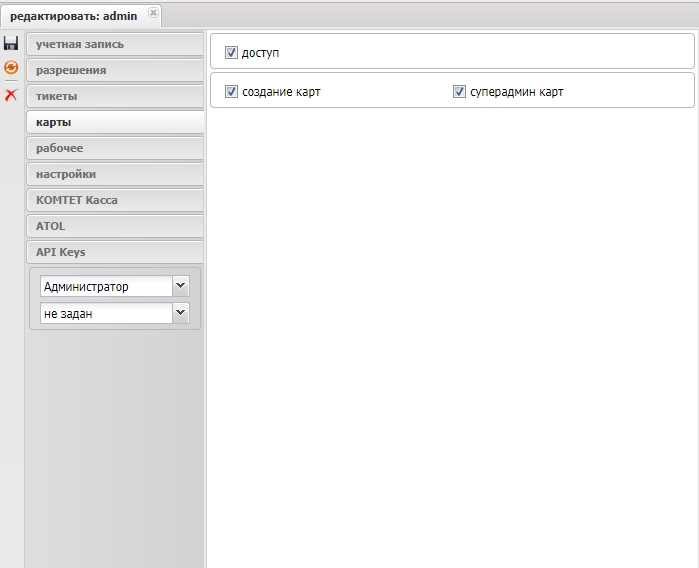Open the 'Администратор' dropdown
This screenshot has height=568, width=699.
point(180,287)
